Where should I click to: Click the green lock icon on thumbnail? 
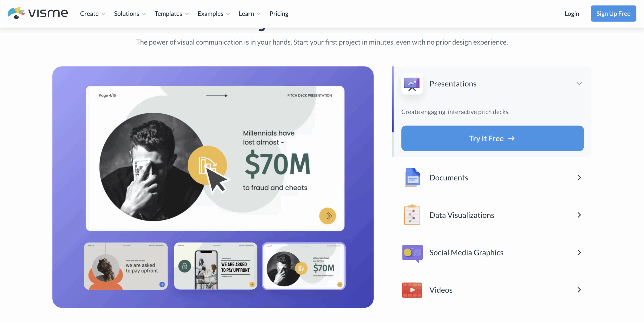185,266
